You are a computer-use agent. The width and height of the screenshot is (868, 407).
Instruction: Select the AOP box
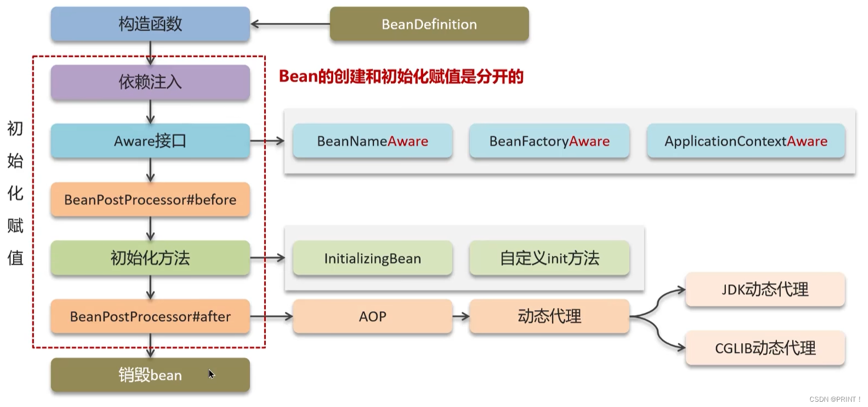(x=373, y=316)
